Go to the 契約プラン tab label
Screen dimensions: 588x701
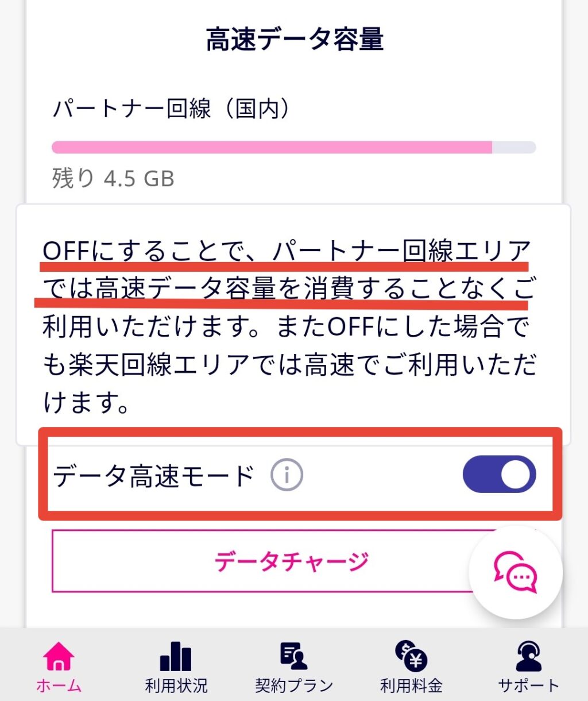point(293,685)
